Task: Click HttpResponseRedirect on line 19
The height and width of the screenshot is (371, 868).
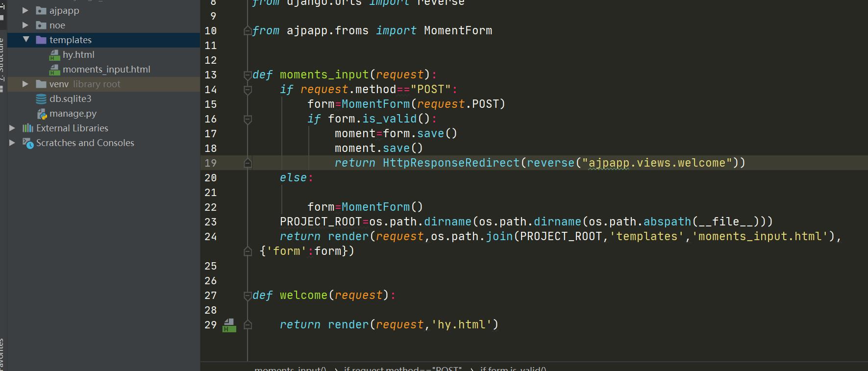Action: point(451,163)
